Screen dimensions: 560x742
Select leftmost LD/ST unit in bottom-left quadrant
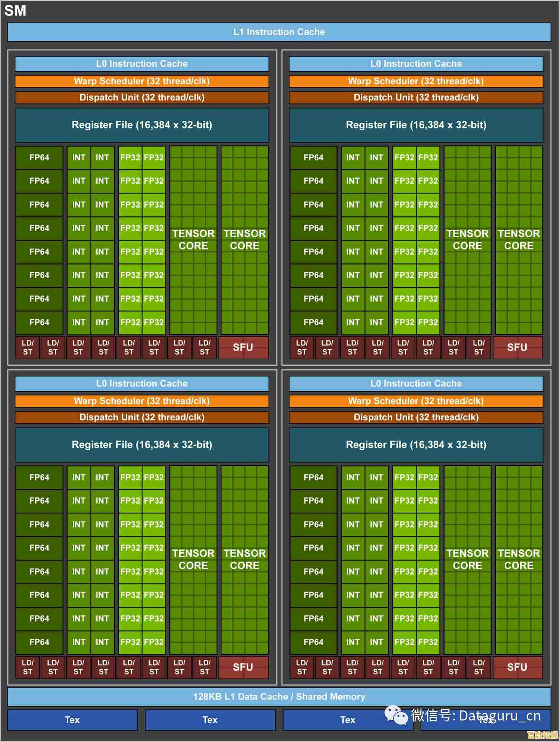tap(27, 667)
